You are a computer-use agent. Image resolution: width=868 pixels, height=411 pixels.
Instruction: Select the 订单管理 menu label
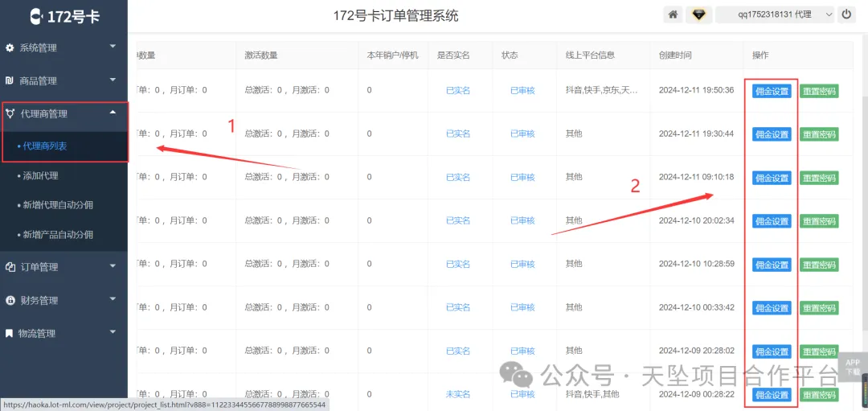(x=39, y=268)
